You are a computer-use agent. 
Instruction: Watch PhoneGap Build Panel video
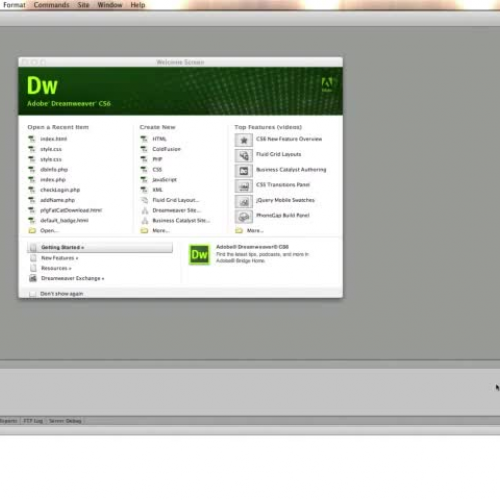pos(283,215)
